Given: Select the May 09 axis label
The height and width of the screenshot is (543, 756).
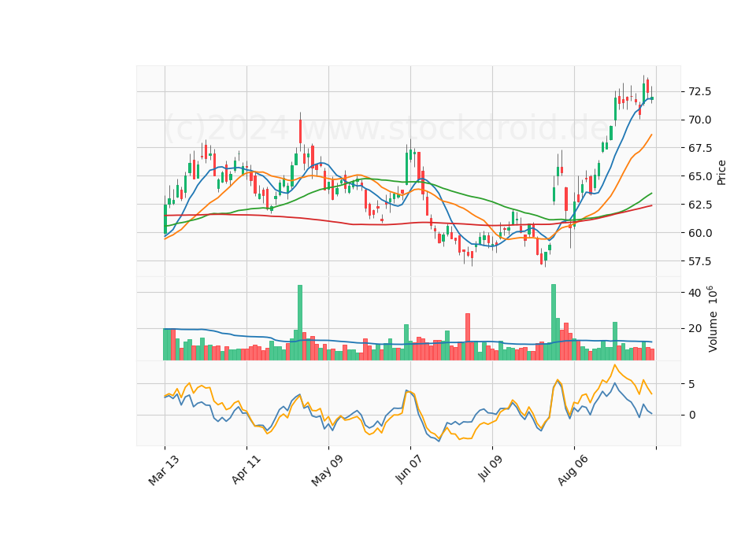Looking at the screenshot, I should tap(327, 470).
